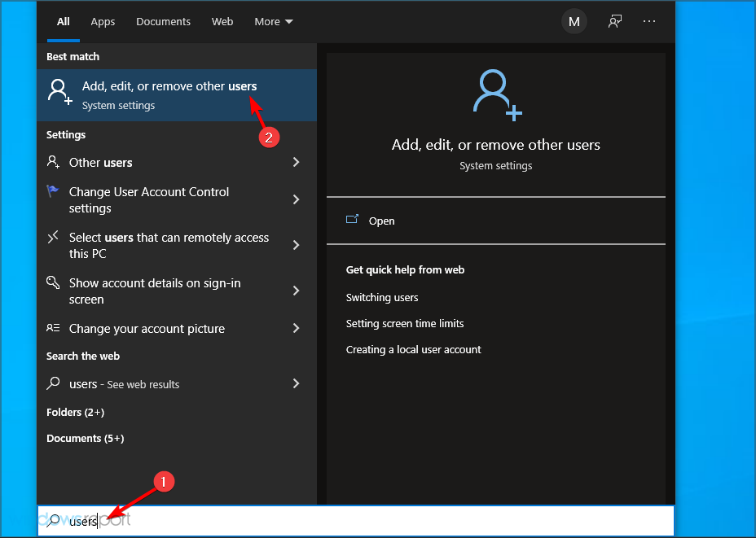756x538 pixels.
Task: Click the large add-user icon in preview pane
Action: click(496, 95)
